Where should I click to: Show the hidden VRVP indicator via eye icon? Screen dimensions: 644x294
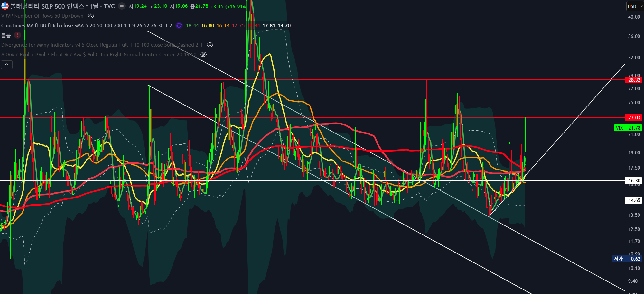coord(91,16)
